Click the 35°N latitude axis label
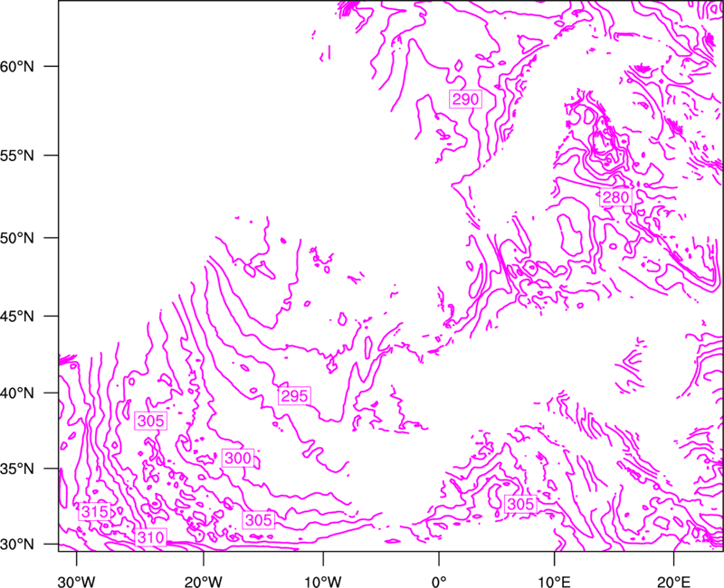 17,469
